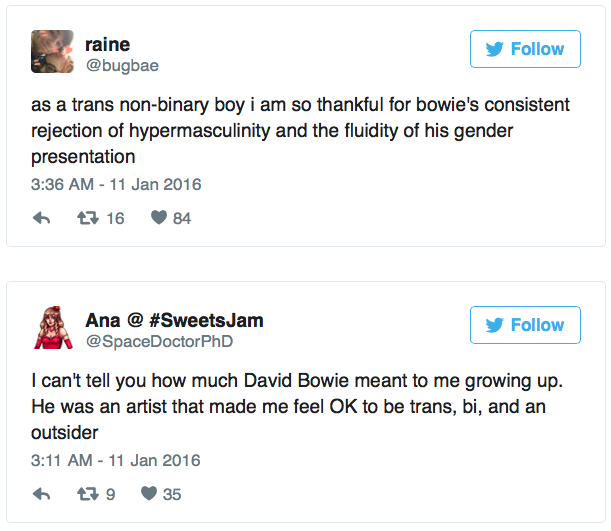Click the Ana @ #SweetsJam display name
This screenshot has height=531, width=611.
(174, 320)
